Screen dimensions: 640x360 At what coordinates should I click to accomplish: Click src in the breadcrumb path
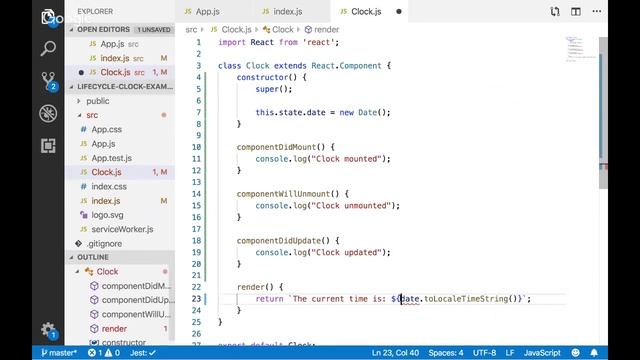[191, 29]
